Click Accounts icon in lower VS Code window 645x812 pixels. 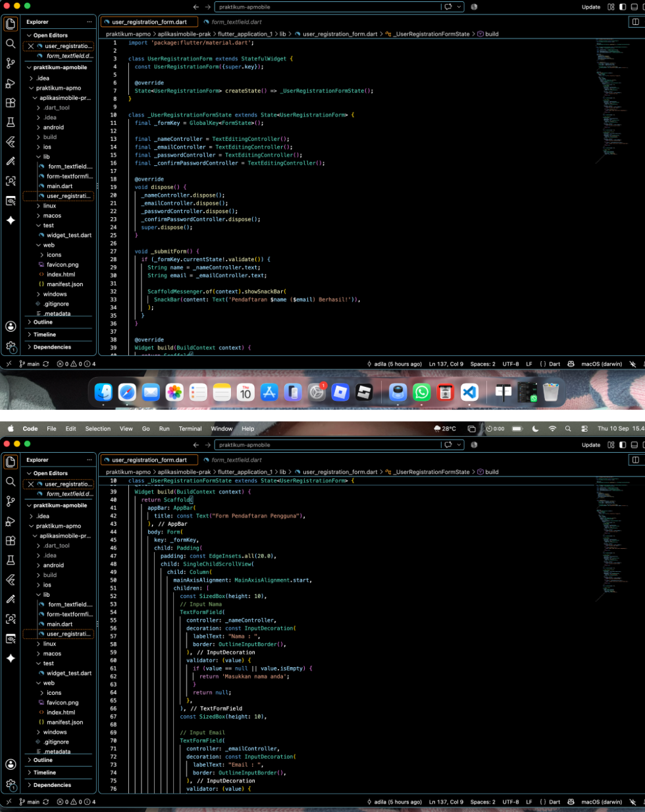[11, 764]
